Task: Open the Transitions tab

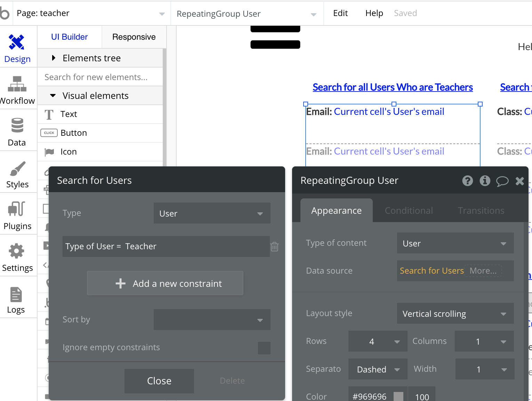Action: pos(481,211)
